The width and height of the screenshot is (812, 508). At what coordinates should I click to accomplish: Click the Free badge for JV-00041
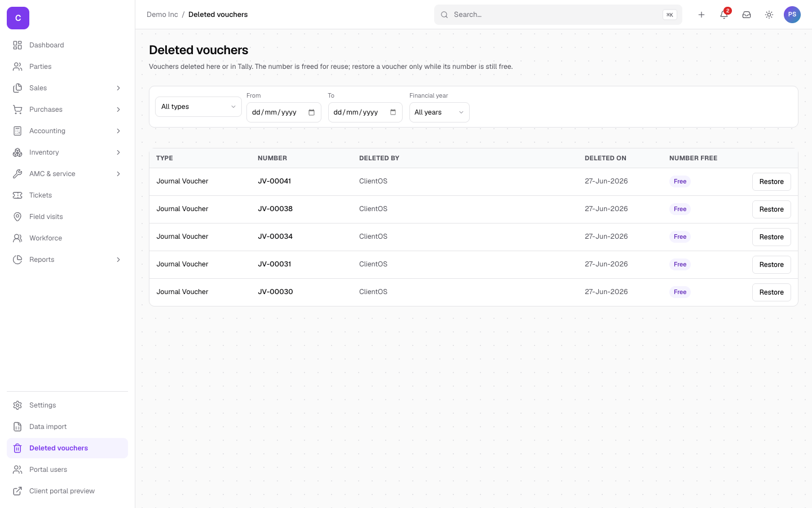click(680, 182)
